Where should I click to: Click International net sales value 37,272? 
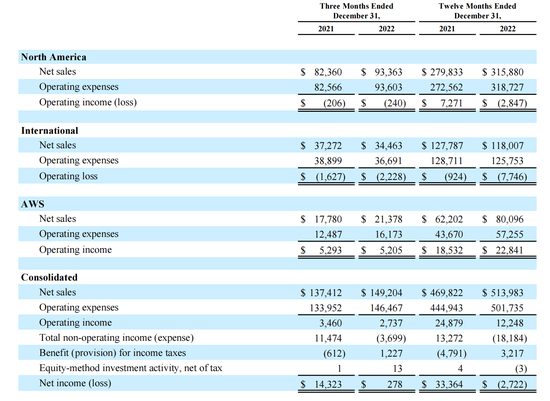(x=328, y=146)
